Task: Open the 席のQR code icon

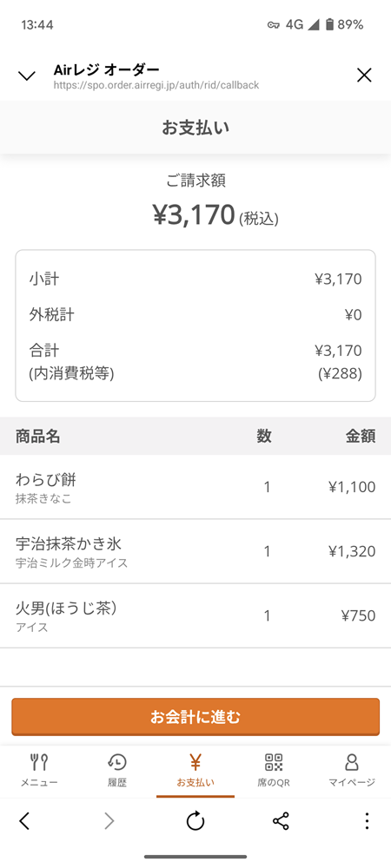Action: pyautogui.click(x=274, y=762)
